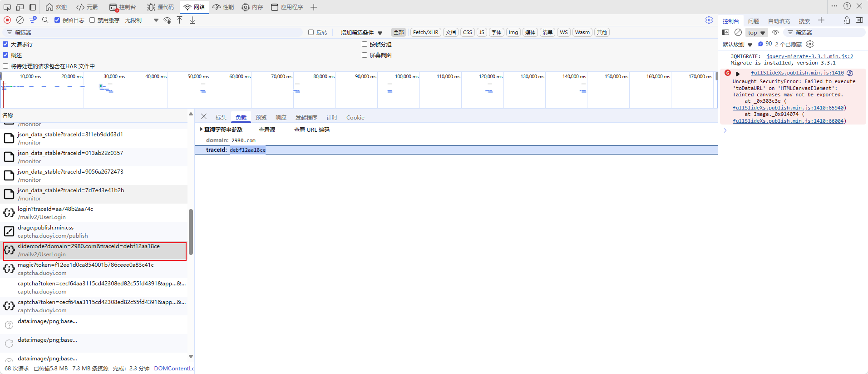The image size is (868, 374).
Task: Filter requests by JS type
Action: coord(482,32)
